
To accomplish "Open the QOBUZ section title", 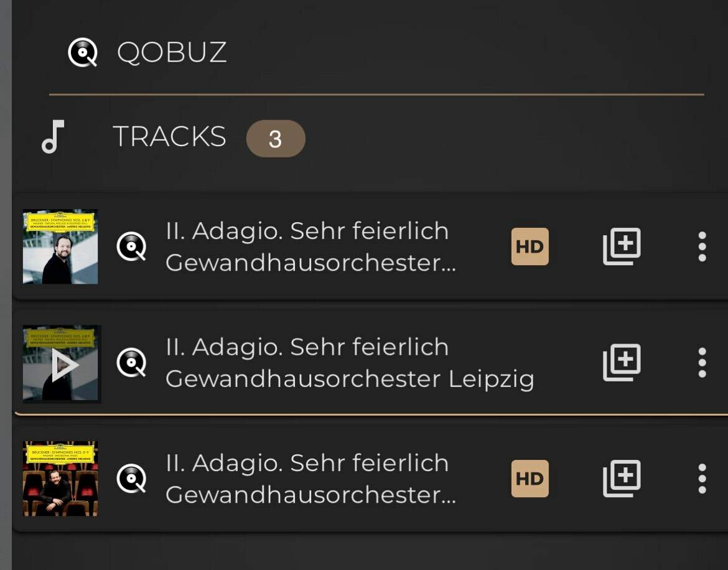I will click(171, 52).
